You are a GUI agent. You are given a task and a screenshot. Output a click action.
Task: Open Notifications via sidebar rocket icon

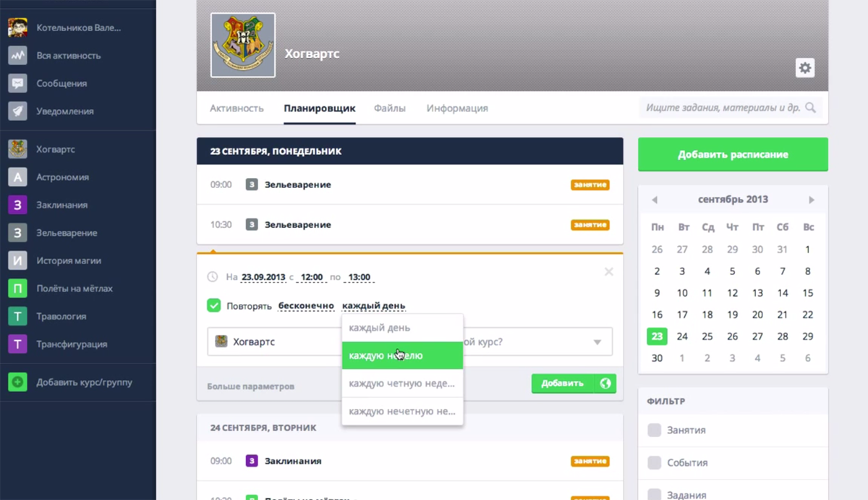point(17,111)
